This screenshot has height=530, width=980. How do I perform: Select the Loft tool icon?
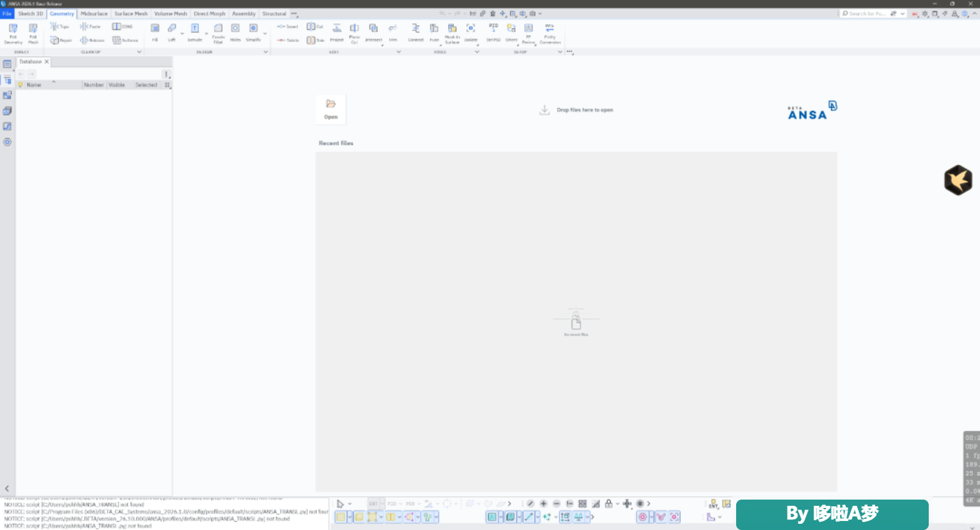(172, 32)
